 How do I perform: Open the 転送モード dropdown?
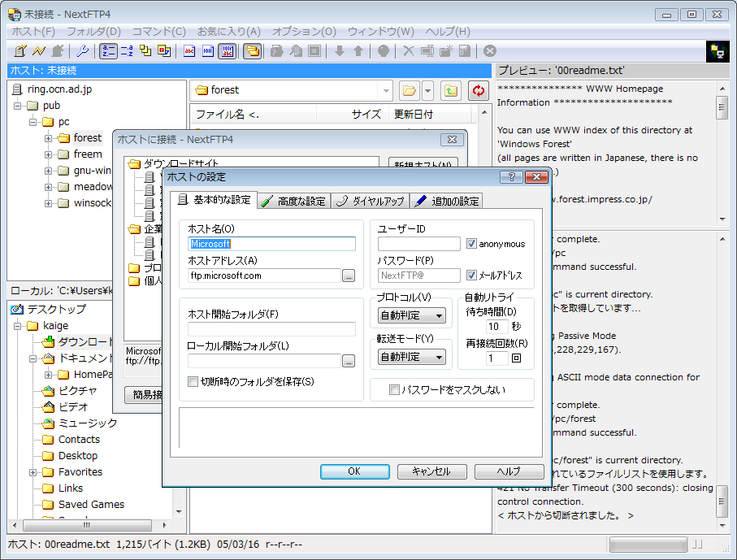412,357
